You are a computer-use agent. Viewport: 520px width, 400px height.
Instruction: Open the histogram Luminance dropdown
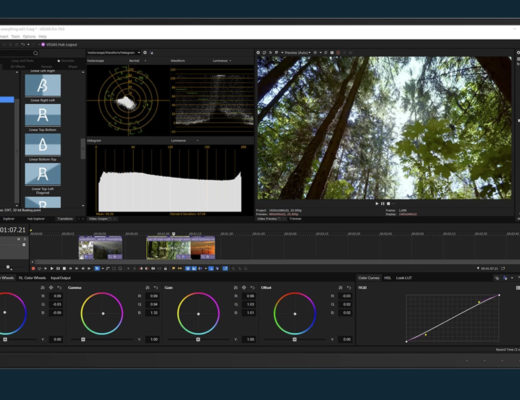(x=184, y=141)
